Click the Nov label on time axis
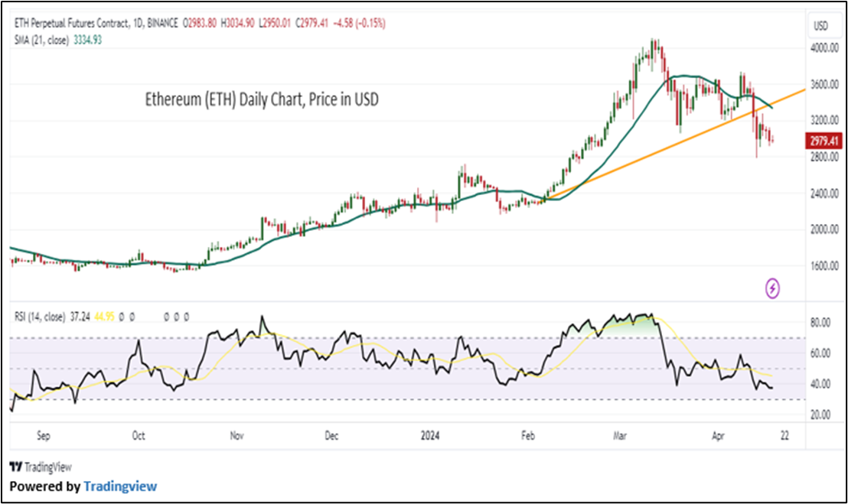The height and width of the screenshot is (504, 848). [x=236, y=436]
